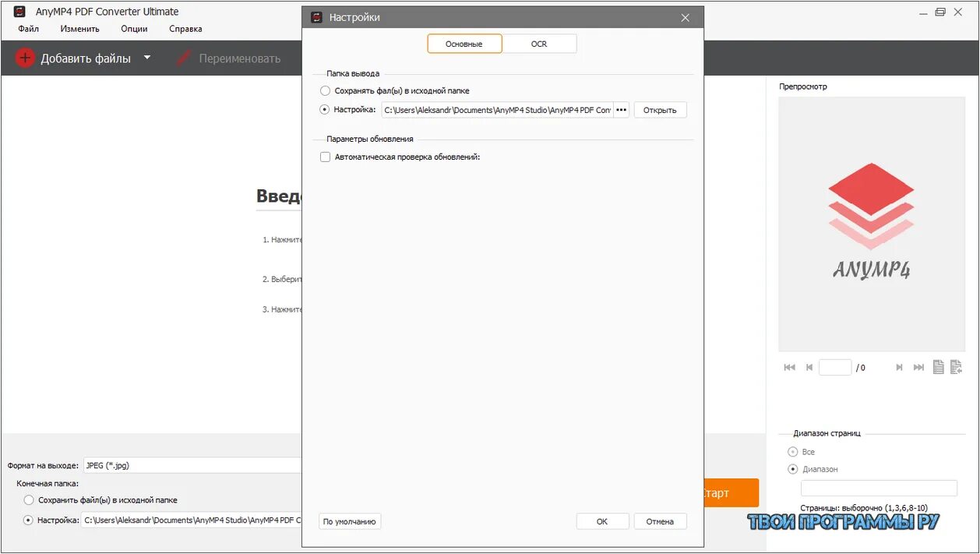Open the Справка menu
Image resolution: width=980 pixels, height=554 pixels.
[x=185, y=29]
